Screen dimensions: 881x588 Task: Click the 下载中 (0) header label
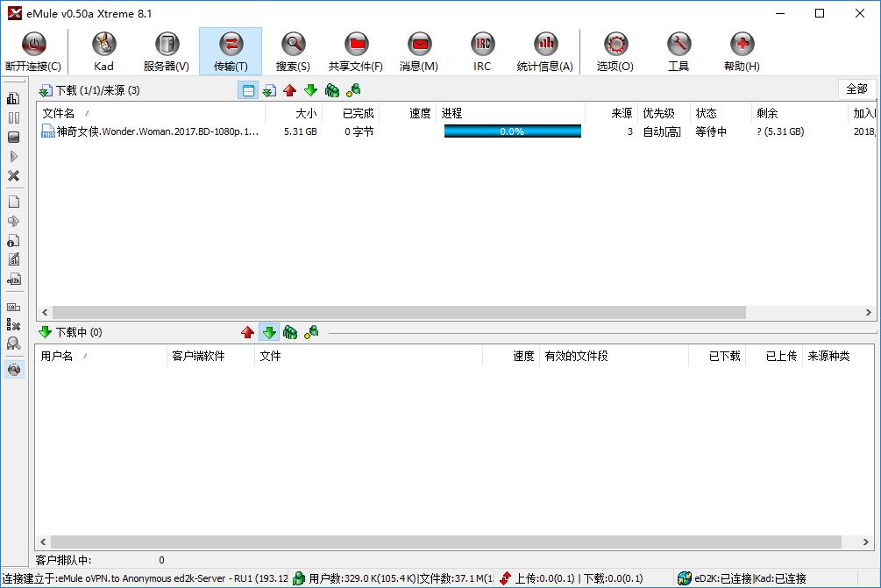(x=79, y=332)
